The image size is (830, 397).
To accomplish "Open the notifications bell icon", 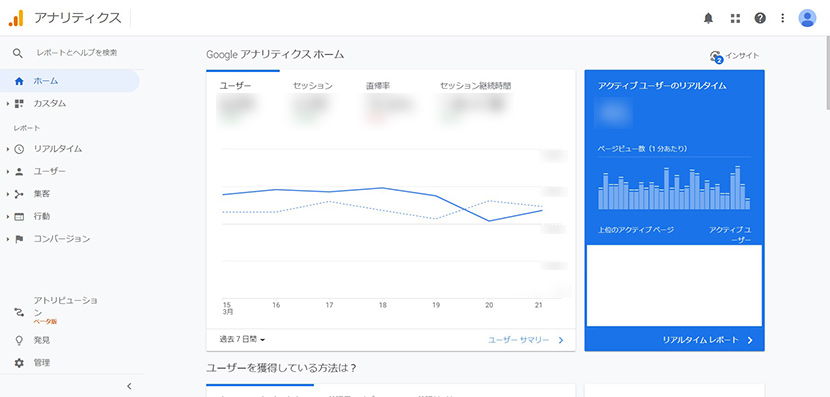I will [708, 19].
